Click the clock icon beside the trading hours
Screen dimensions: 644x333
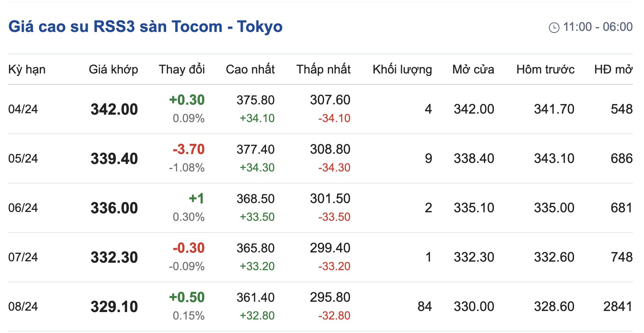click(554, 27)
